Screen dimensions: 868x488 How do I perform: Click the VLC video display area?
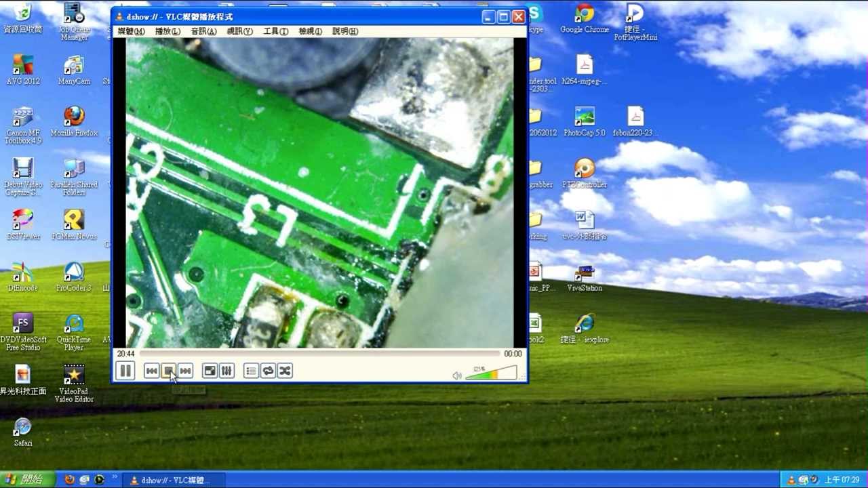point(319,193)
